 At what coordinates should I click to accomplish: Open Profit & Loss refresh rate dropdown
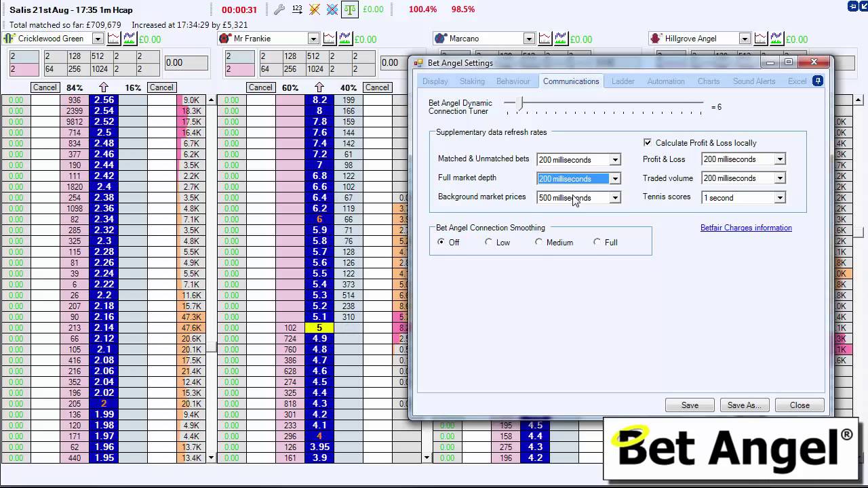[x=779, y=159]
